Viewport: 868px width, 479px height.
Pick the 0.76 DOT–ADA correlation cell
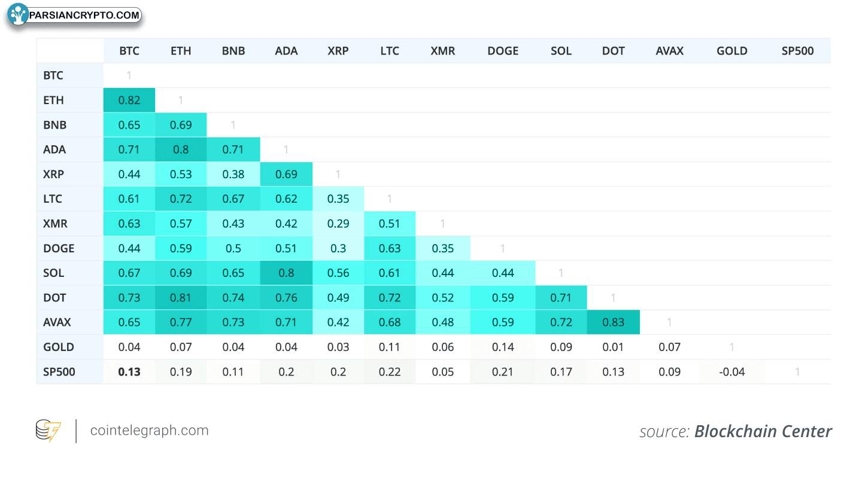(286, 297)
